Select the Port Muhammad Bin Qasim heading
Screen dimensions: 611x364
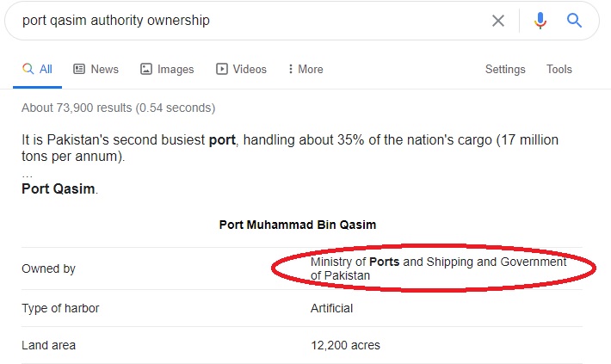(298, 225)
